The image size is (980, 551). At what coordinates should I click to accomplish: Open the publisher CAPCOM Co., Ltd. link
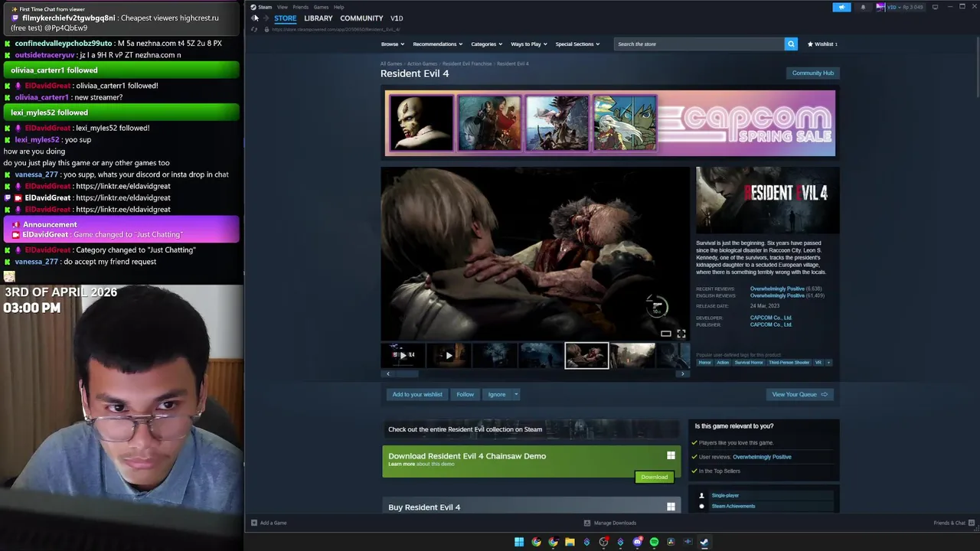[771, 324]
